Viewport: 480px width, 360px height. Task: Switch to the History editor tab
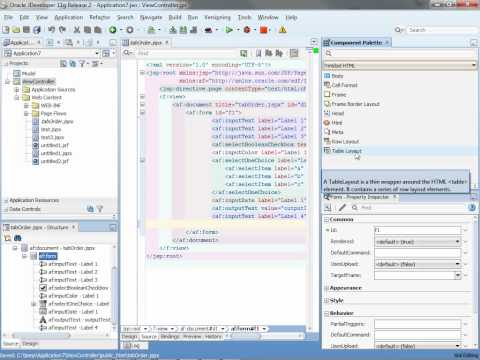(213, 337)
